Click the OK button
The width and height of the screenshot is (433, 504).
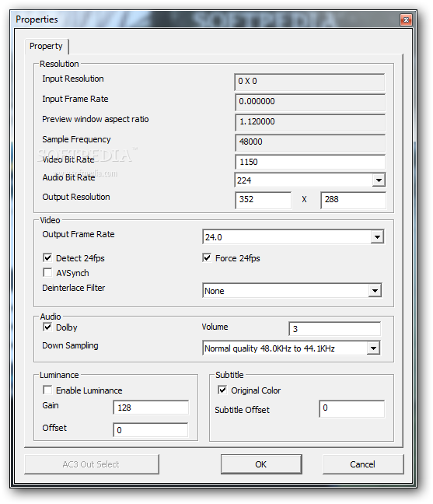click(261, 464)
